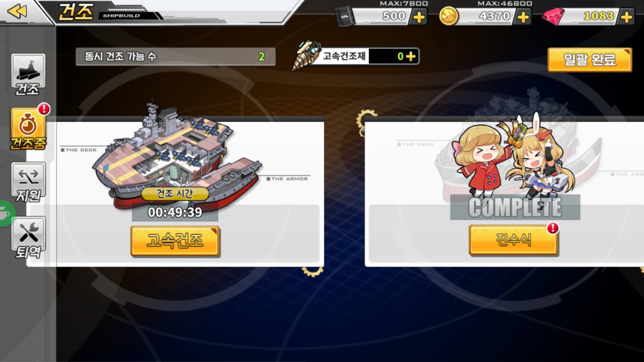Tap the red gem icon
The image size is (644, 362).
(553, 16)
